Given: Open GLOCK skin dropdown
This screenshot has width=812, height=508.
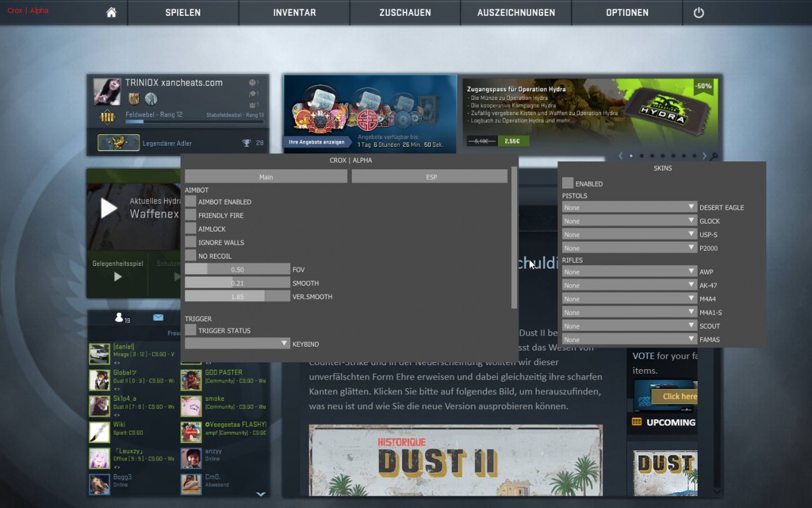Looking at the screenshot, I should coord(629,221).
